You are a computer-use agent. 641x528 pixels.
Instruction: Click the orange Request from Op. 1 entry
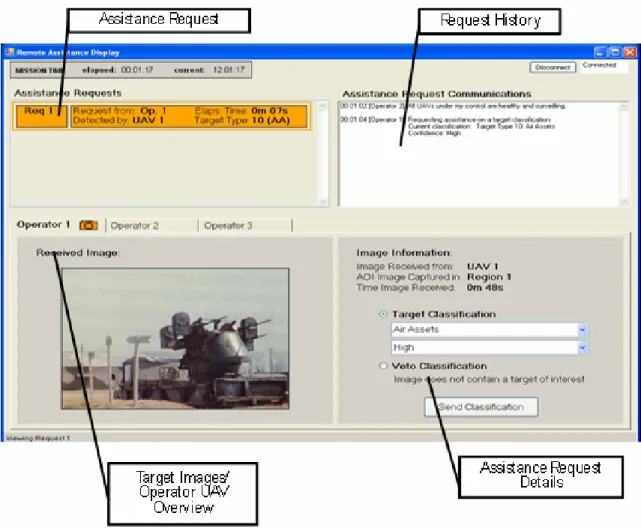pyautogui.click(x=189, y=116)
